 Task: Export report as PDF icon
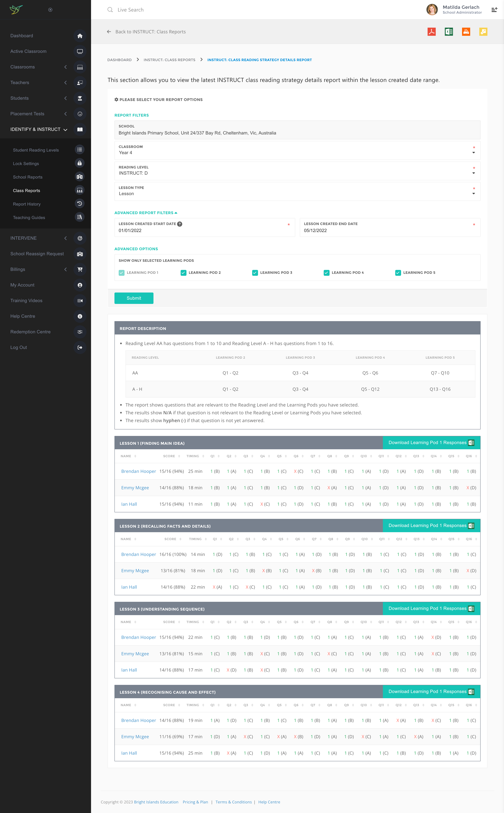pyautogui.click(x=431, y=32)
